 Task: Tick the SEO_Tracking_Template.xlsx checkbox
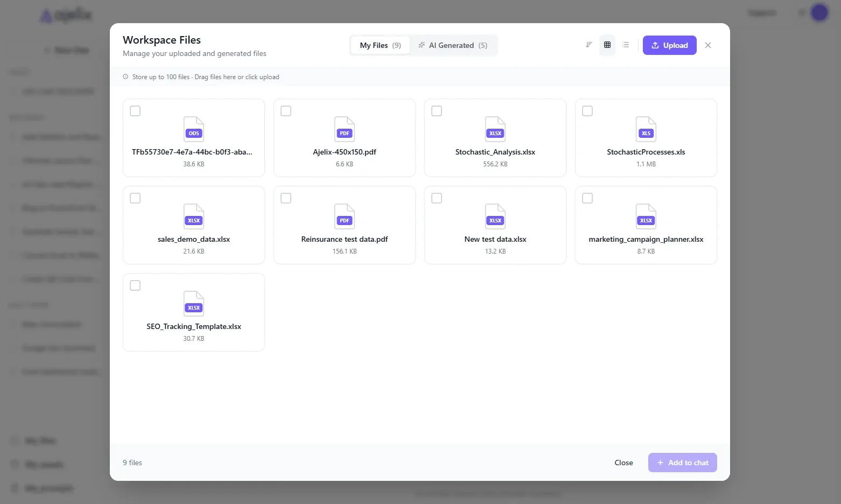pos(135,285)
